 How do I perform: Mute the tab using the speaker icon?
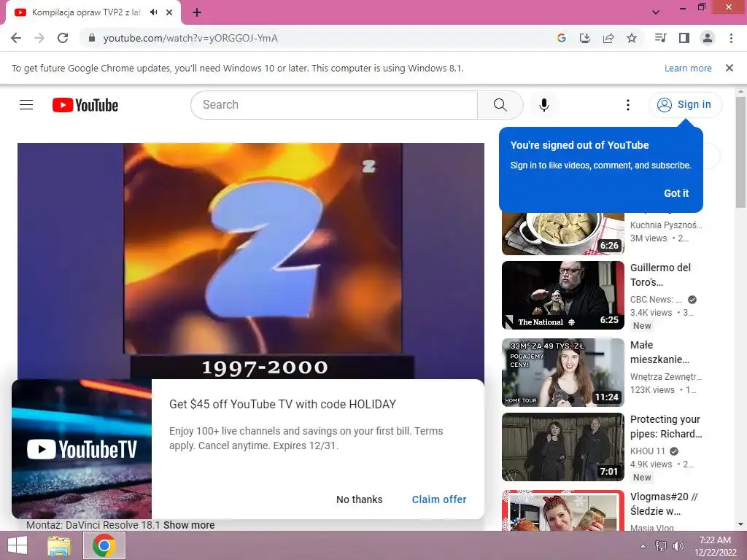(153, 12)
